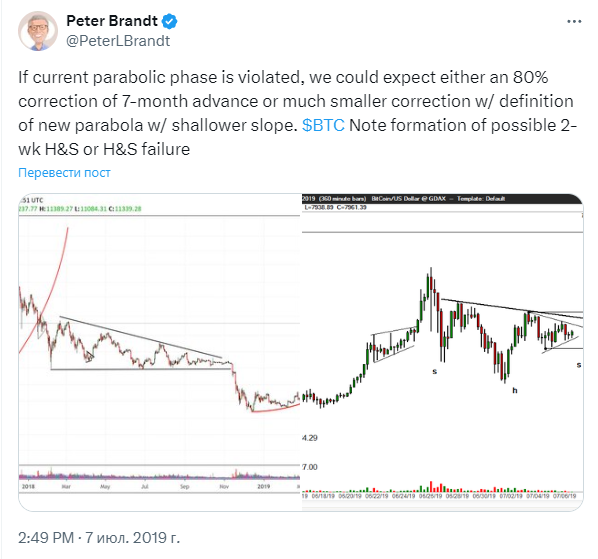598x559 pixels.
Task: Click the left 's' shoulder label
Action: (x=434, y=371)
